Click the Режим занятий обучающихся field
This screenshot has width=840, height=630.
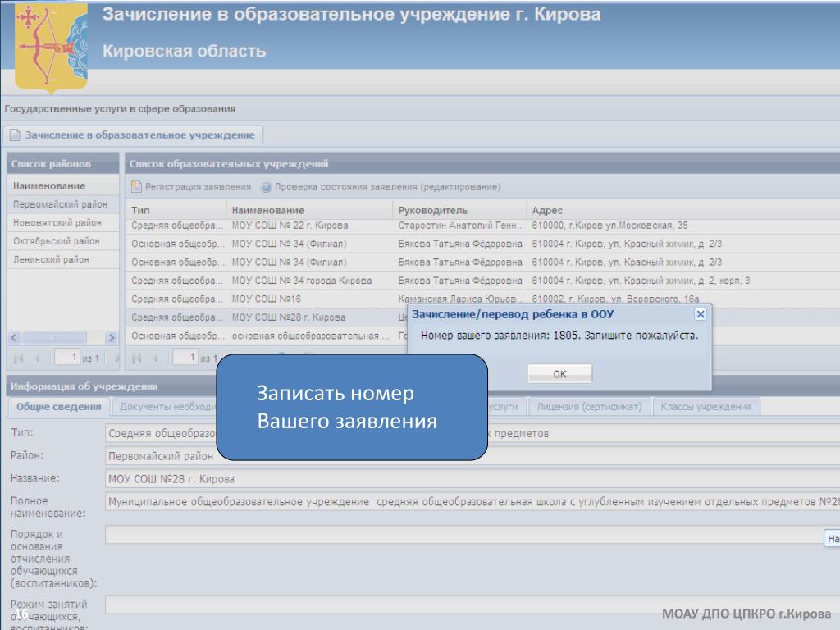(472, 605)
